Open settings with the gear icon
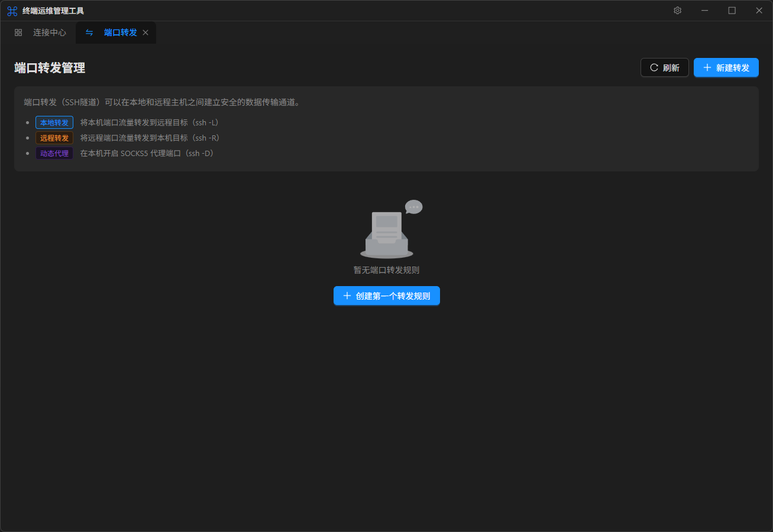Screen dimensions: 773x532 click(x=677, y=11)
